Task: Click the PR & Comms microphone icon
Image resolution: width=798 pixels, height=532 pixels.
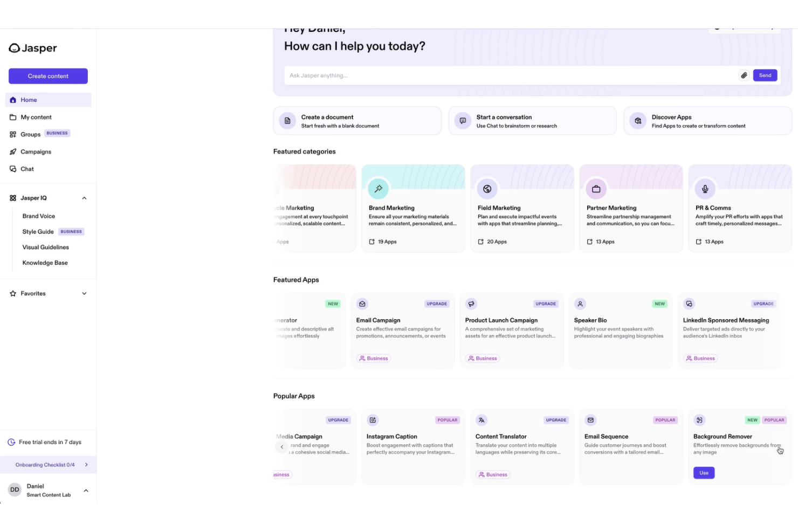Action: tap(705, 189)
